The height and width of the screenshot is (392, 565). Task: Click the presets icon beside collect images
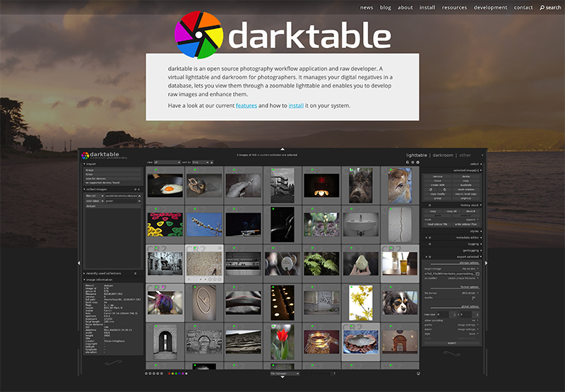tap(138, 189)
